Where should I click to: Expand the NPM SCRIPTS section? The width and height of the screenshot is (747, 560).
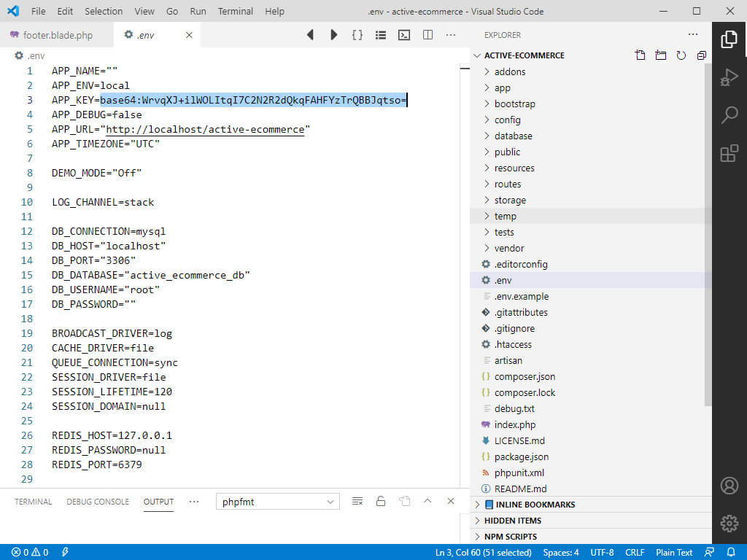[510, 537]
